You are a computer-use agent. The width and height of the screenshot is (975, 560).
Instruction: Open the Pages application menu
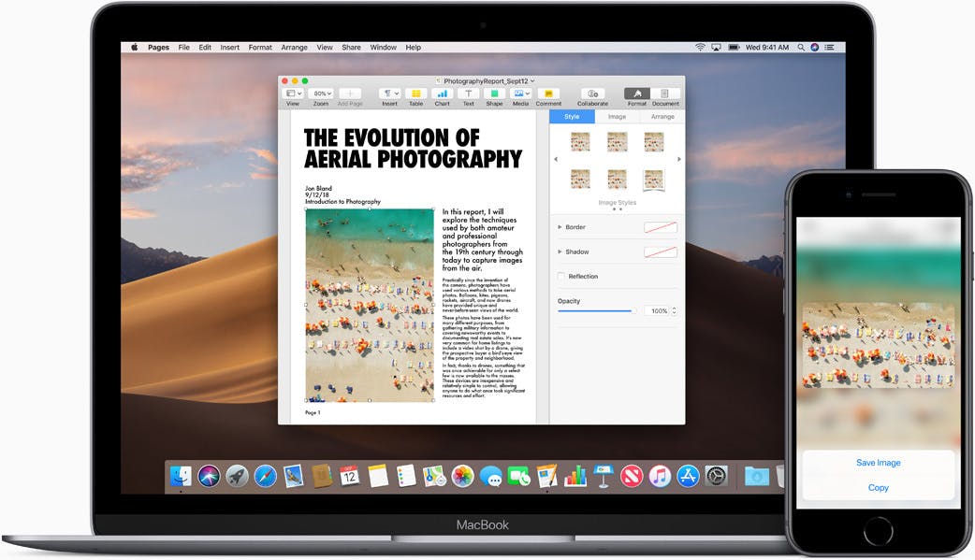158,48
